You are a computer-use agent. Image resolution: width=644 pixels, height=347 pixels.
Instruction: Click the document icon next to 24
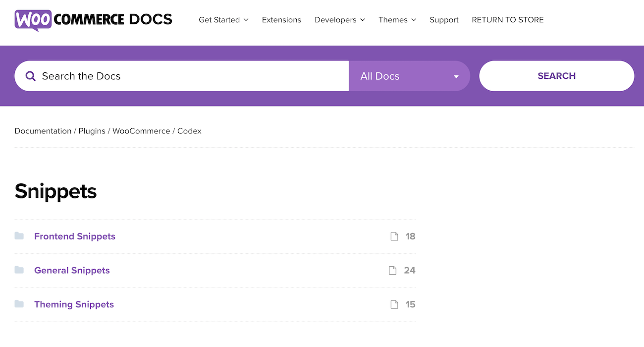(393, 271)
